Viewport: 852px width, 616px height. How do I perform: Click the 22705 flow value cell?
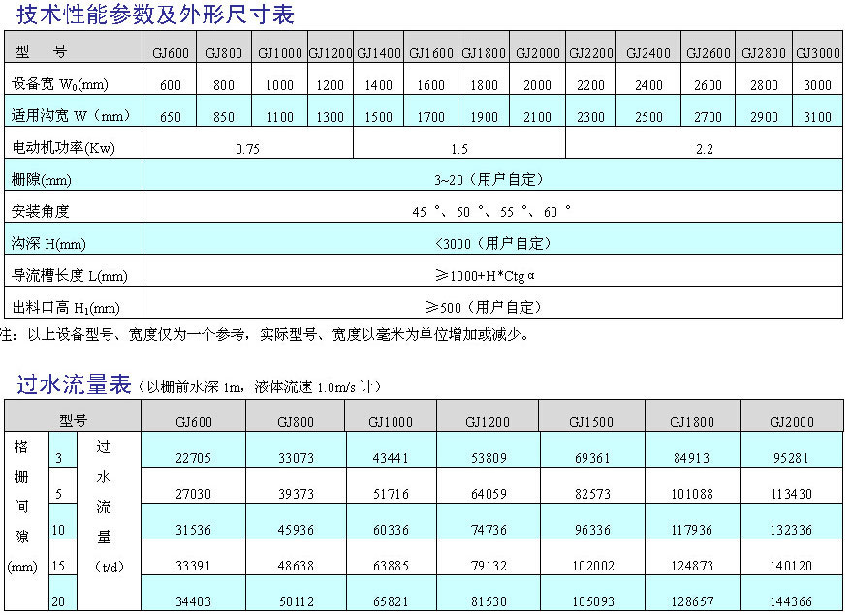(x=192, y=458)
